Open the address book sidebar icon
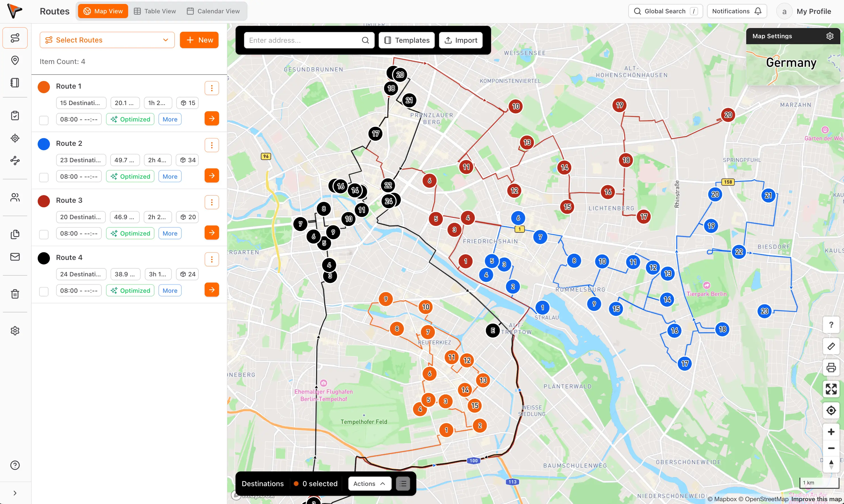The height and width of the screenshot is (504, 844). point(15,82)
